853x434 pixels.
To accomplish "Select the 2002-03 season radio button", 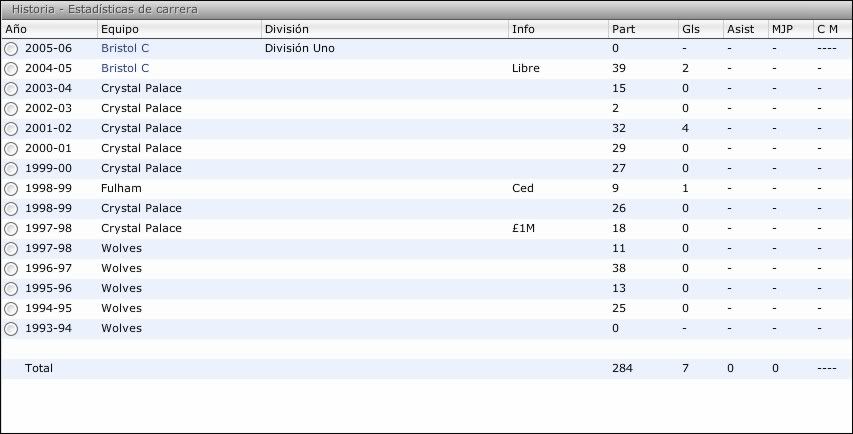I will tap(11, 109).
